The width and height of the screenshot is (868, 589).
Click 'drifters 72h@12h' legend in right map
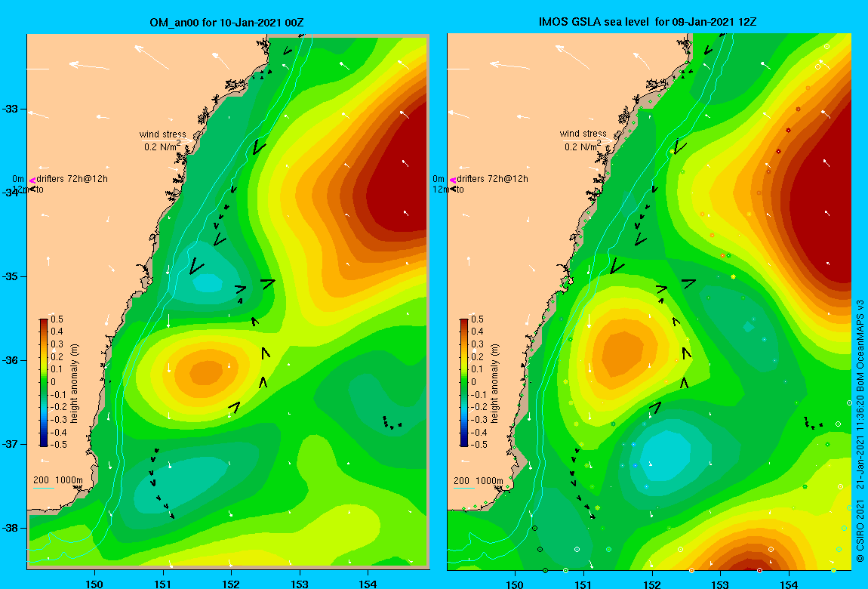coord(492,179)
